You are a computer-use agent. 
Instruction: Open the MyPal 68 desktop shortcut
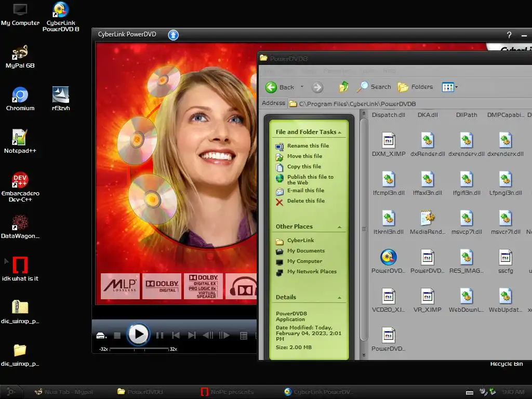point(20,56)
